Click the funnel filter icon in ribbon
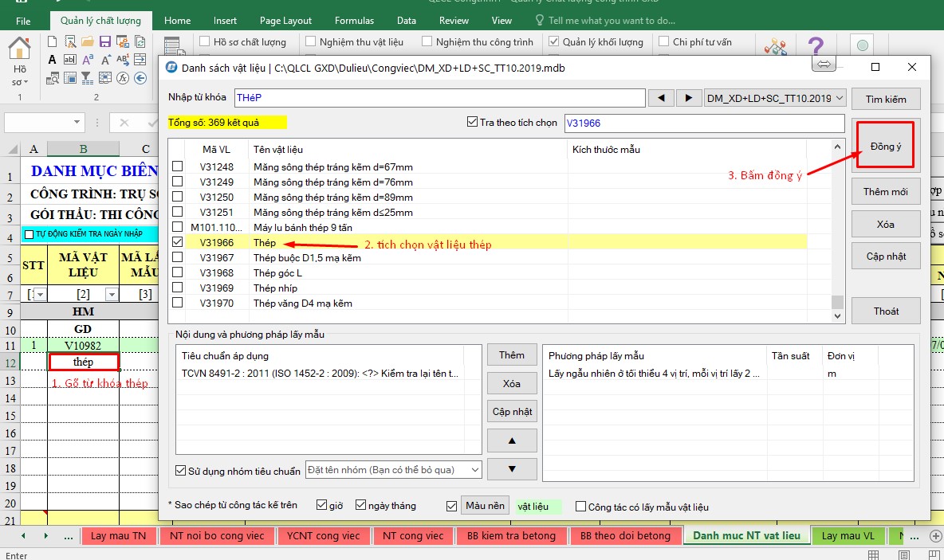This screenshot has width=944, height=560. [86, 78]
